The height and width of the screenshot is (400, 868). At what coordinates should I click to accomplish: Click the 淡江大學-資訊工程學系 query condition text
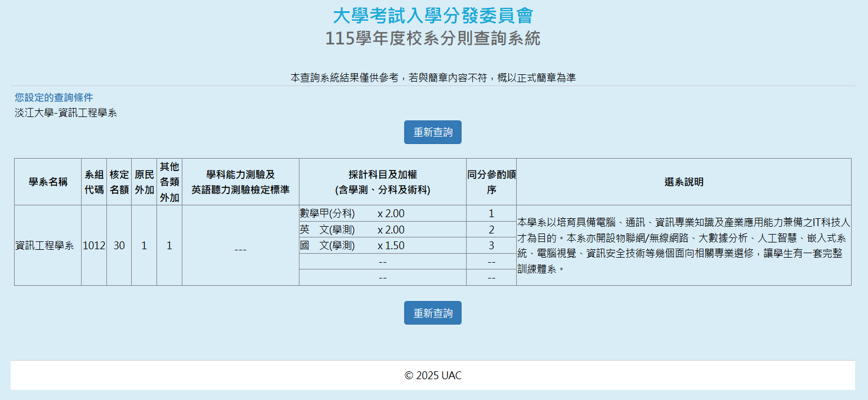tap(66, 113)
